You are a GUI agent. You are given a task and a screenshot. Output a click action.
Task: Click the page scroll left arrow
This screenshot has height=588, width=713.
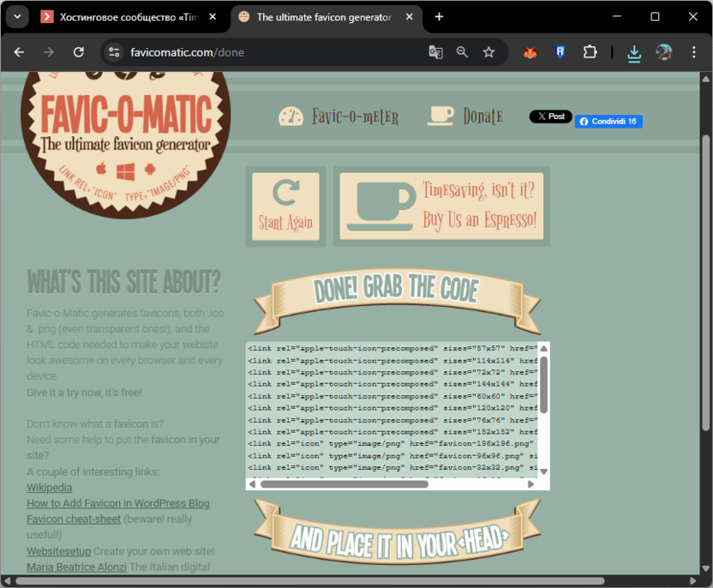[7, 581]
